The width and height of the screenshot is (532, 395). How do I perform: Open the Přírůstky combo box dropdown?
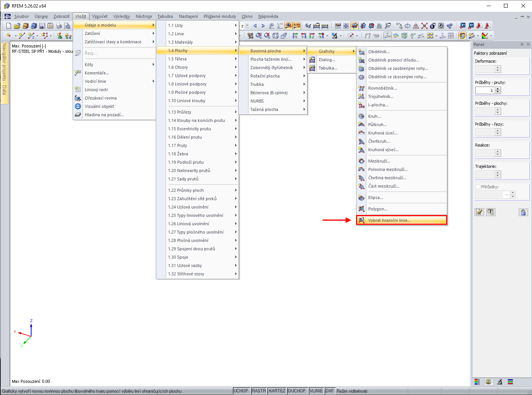(507, 194)
